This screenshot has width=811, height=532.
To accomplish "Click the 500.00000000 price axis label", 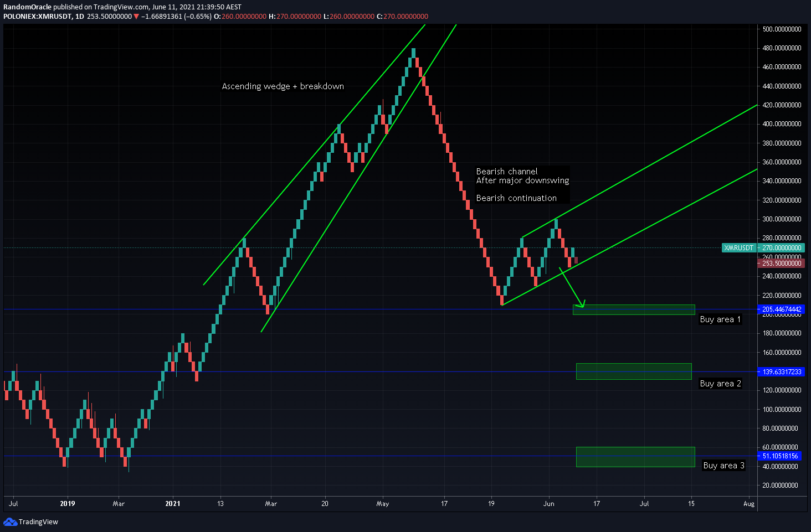I will coord(782,29).
